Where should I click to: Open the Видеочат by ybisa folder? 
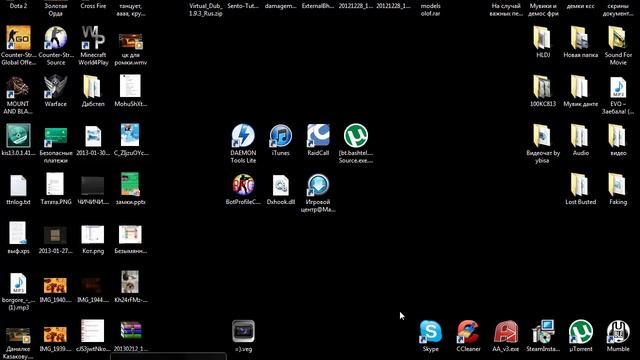click(x=543, y=136)
